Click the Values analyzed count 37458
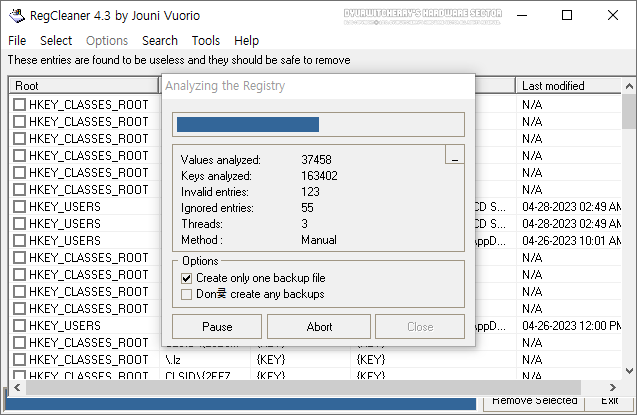This screenshot has height=415, width=637. pos(316,160)
